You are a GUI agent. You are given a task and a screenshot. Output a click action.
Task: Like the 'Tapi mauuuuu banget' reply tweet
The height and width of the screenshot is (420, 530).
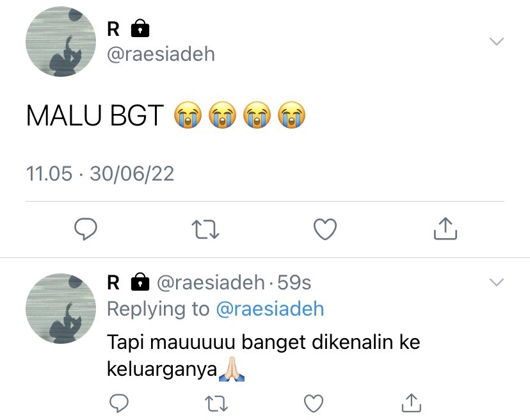pos(314,403)
